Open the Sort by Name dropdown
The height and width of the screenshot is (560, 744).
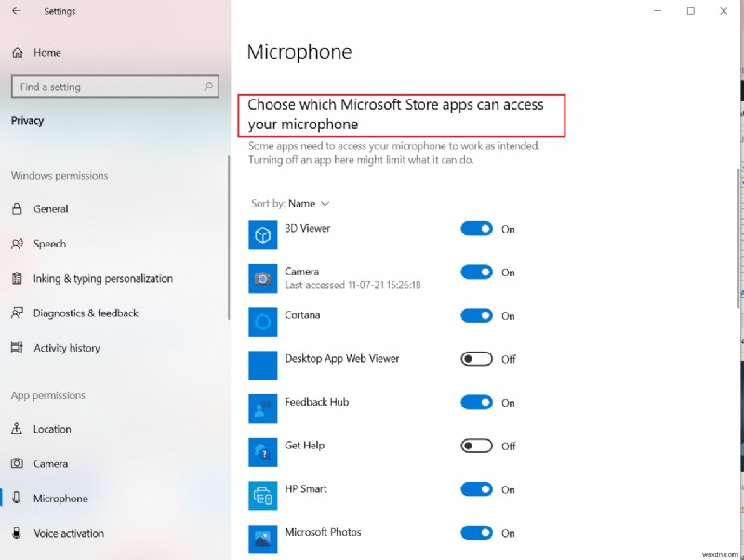291,203
